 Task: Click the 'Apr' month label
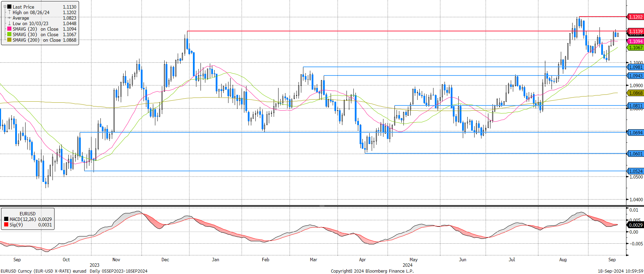click(x=362, y=260)
